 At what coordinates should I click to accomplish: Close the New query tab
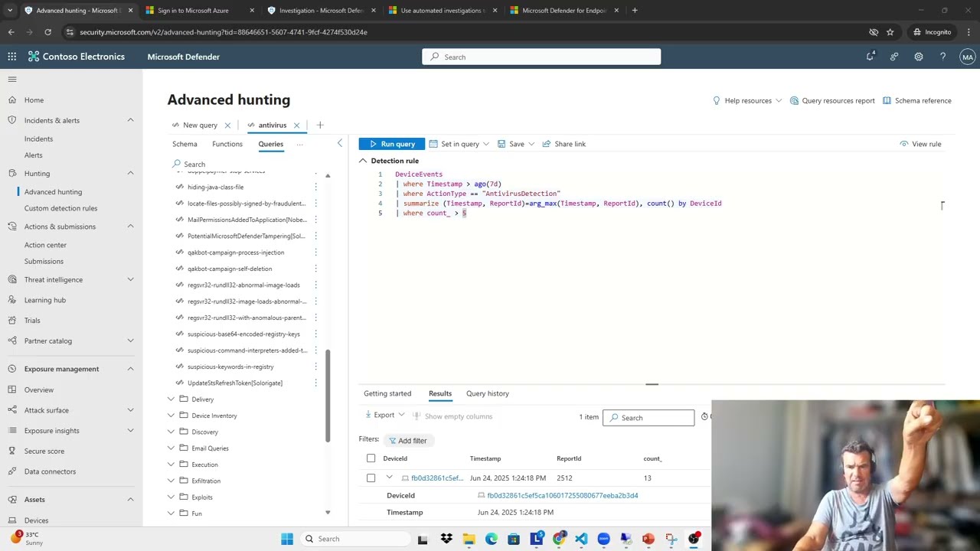[227, 126]
